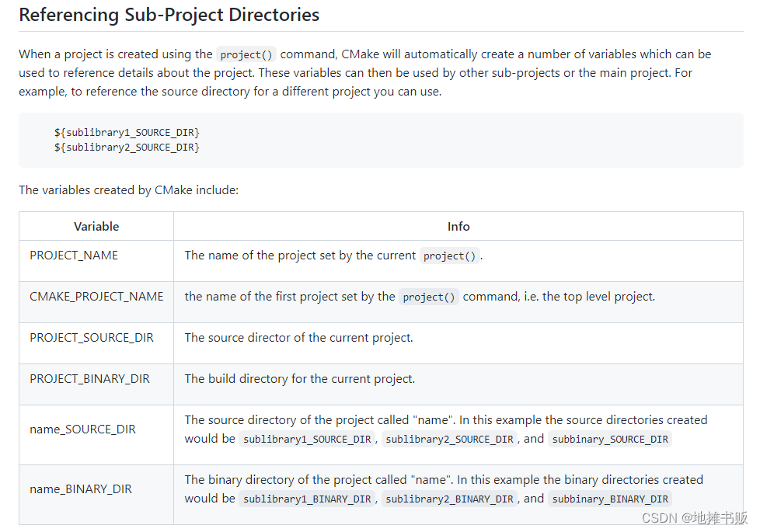Click the inline project() code in the intro paragraph
The width and height of the screenshot is (760, 532).
246,54
